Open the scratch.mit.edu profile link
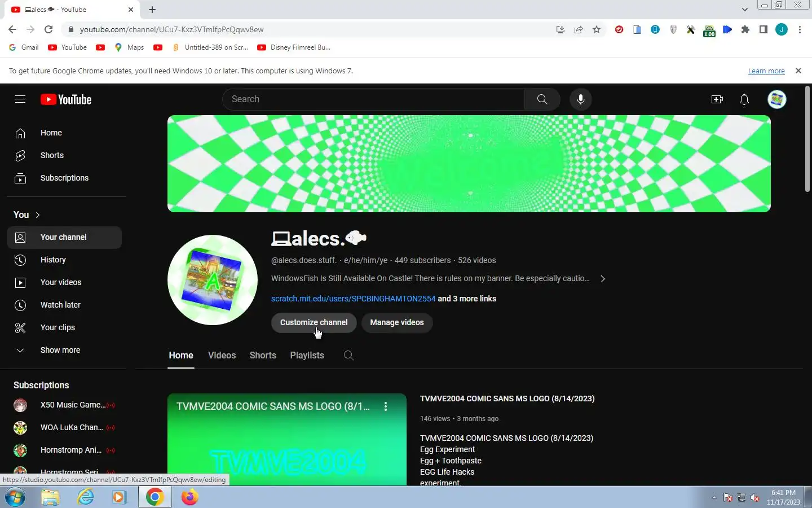812x508 pixels. (x=353, y=299)
